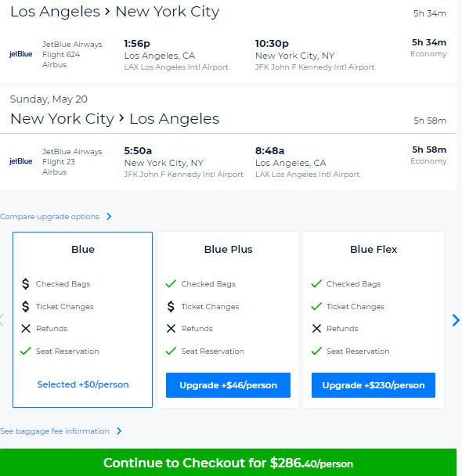462x476 pixels.
Task: Open Compare upgrade options link
Action: [49, 217]
